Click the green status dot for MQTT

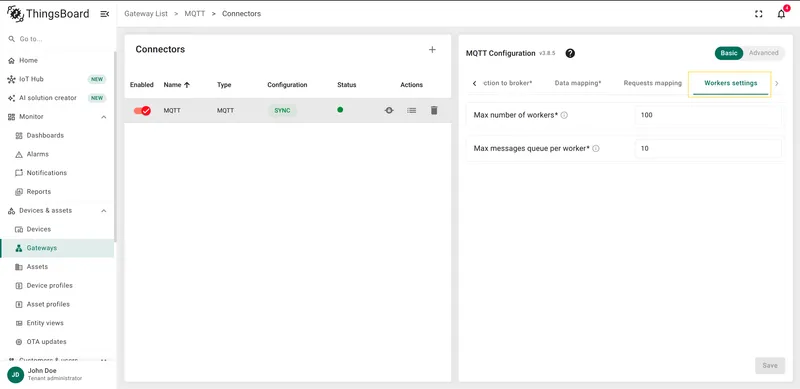coord(340,110)
